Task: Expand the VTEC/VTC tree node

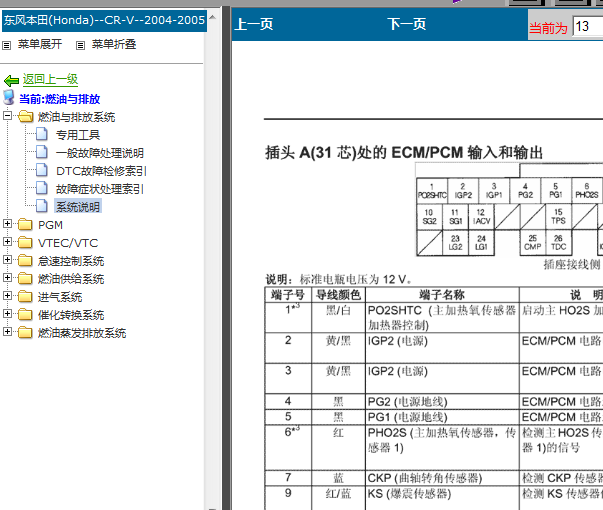Action: (x=7, y=242)
